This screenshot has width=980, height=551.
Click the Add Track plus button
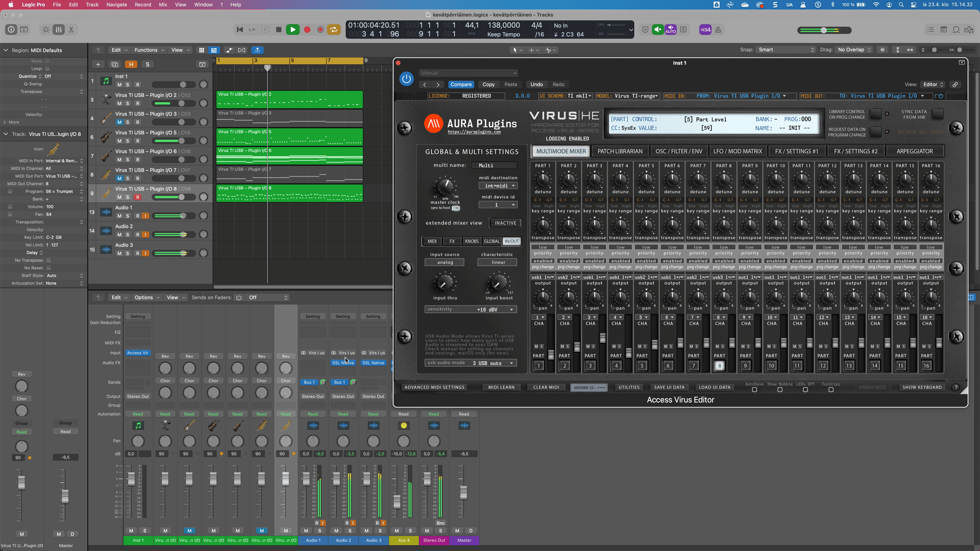tap(98, 64)
